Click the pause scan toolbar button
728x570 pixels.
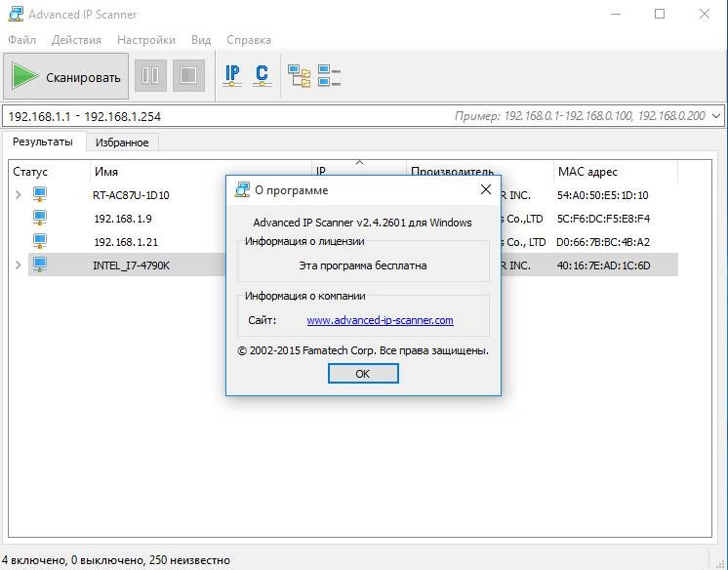(150, 75)
